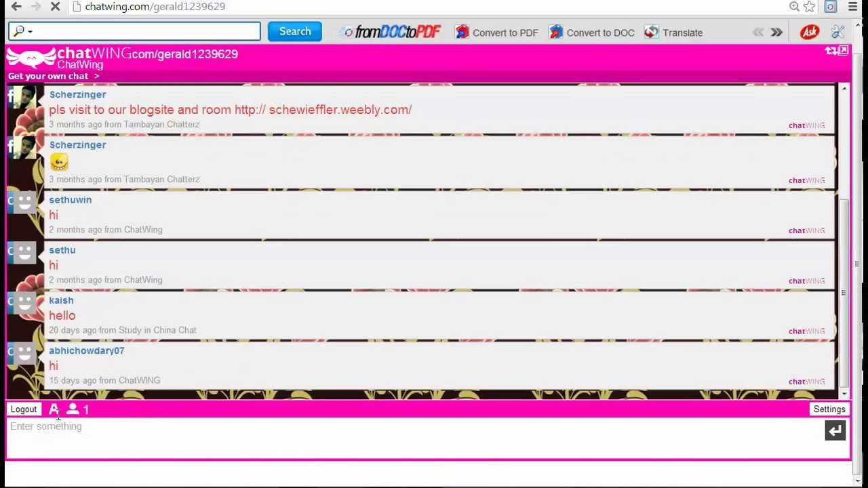Click Translate toolbar item
Viewport: 868px width, 488px height.
click(673, 33)
